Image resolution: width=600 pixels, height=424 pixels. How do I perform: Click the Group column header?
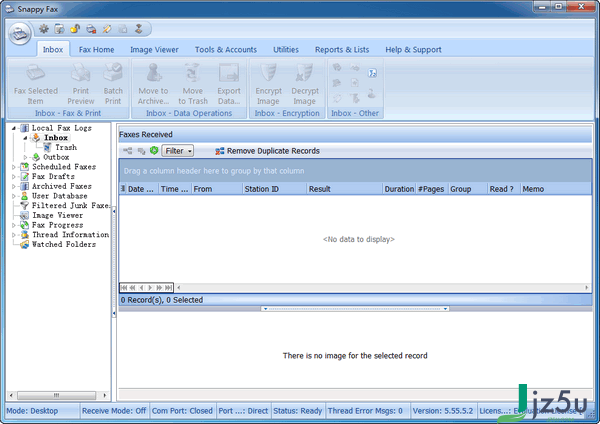[x=468, y=189]
